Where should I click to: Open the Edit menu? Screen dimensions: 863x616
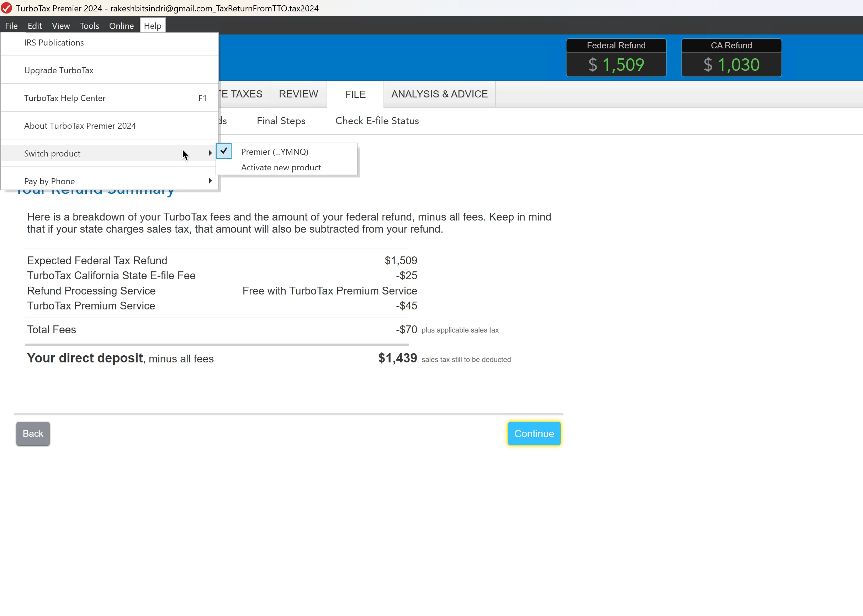coord(35,26)
